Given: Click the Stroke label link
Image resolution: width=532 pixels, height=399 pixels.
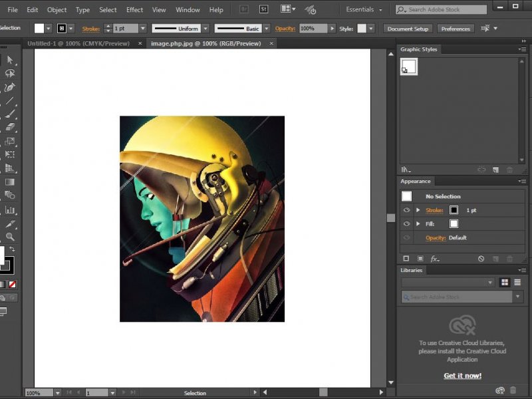Looking at the screenshot, I should (91, 29).
